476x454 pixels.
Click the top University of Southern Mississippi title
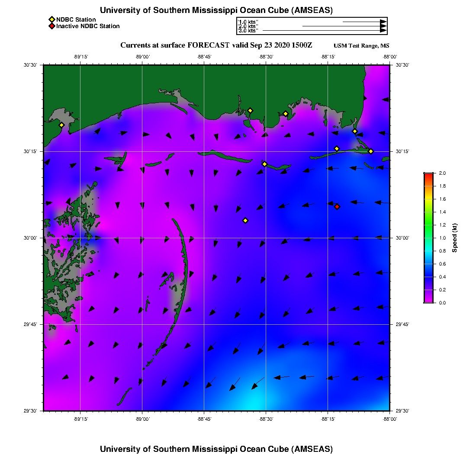tap(216, 10)
